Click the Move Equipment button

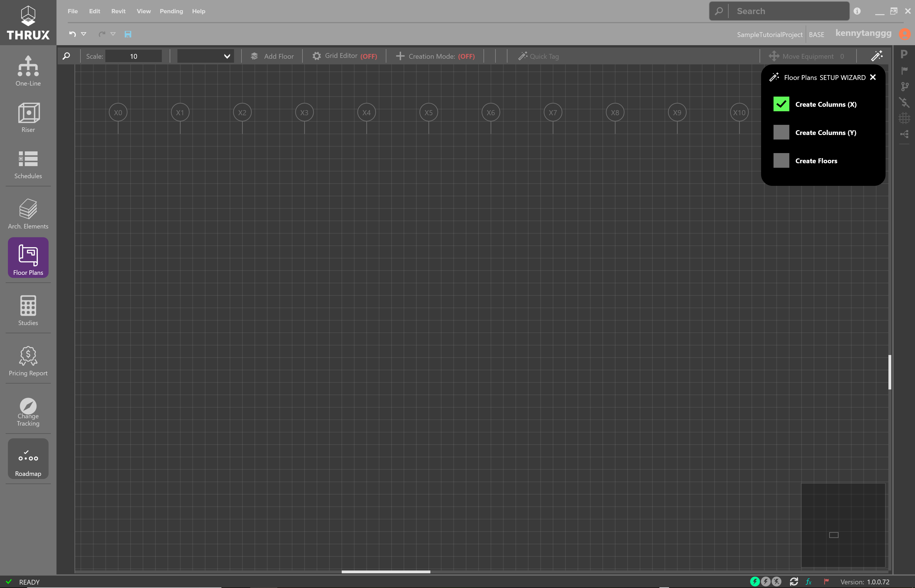point(806,56)
